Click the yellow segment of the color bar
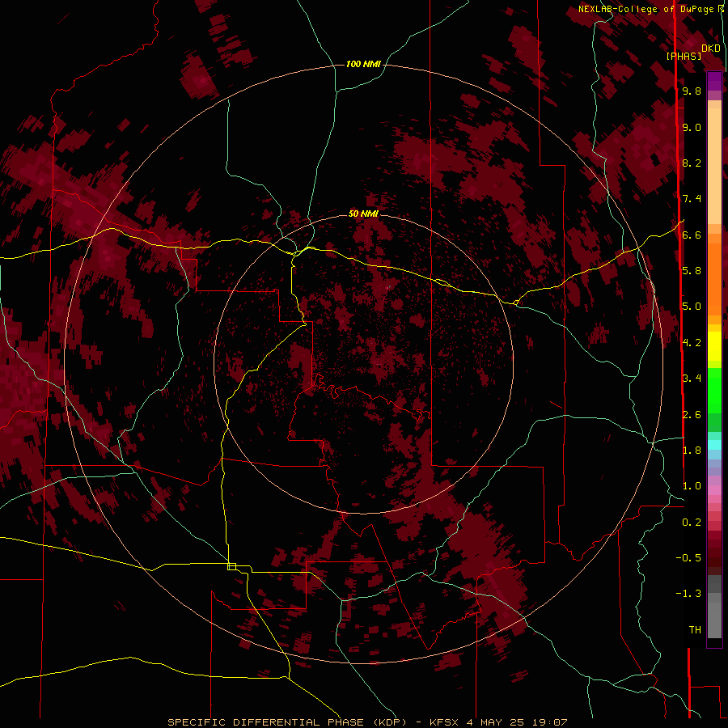This screenshot has width=728, height=728. (x=714, y=346)
